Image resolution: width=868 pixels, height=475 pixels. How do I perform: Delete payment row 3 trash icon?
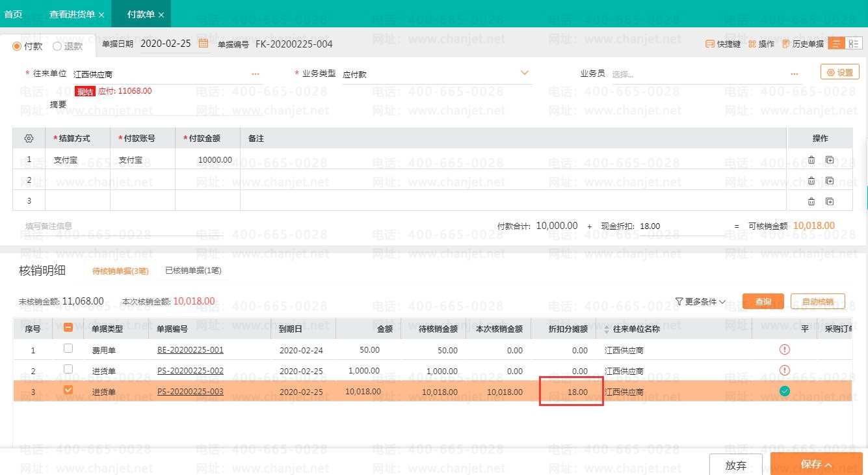(x=811, y=201)
